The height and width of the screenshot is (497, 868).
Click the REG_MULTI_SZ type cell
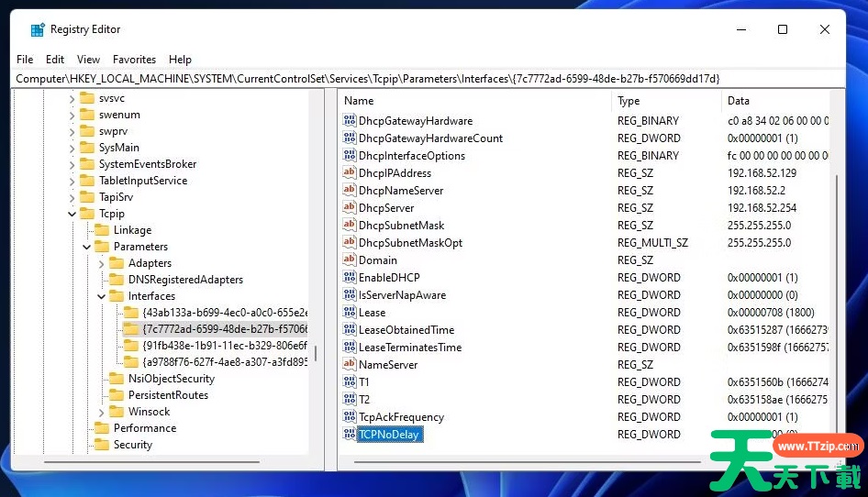pos(652,242)
